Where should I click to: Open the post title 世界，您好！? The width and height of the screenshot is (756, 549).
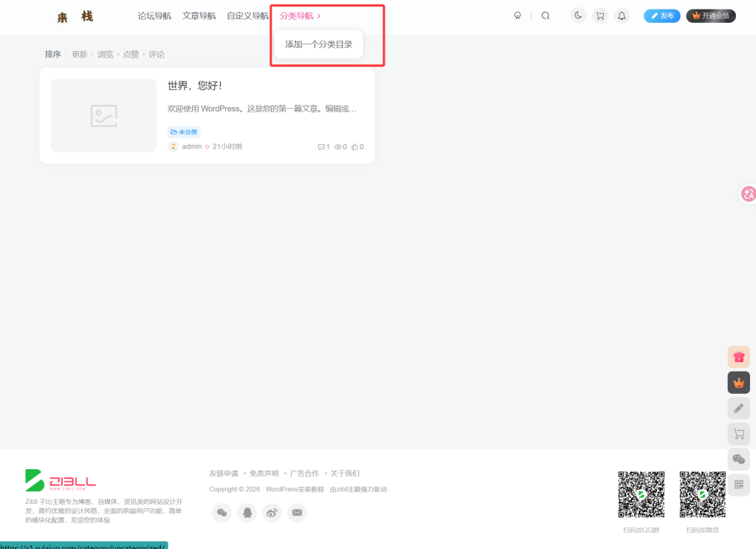[195, 86]
